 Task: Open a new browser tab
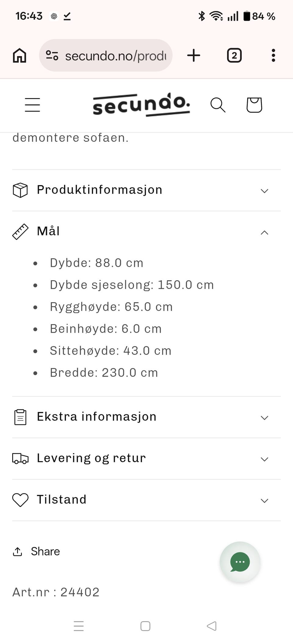pos(194,55)
